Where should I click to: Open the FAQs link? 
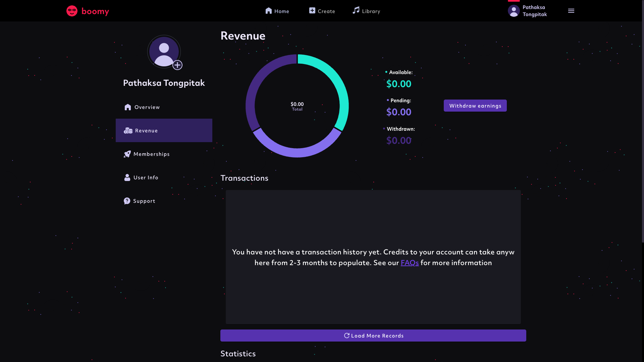click(x=410, y=263)
